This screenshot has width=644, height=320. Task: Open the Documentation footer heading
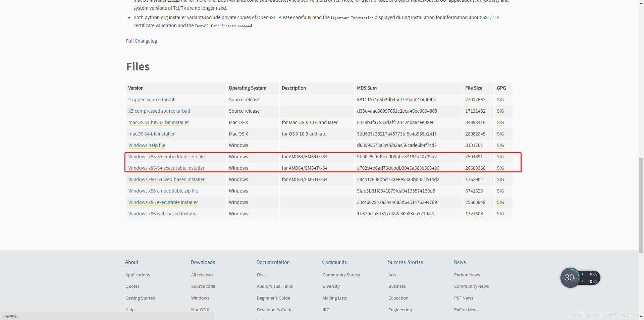273,262
